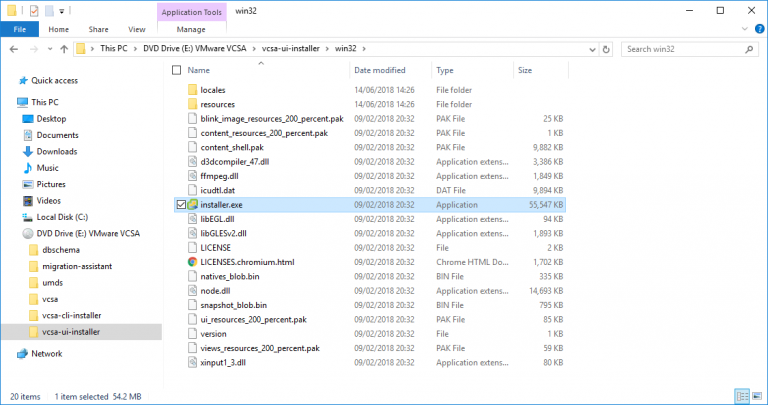Switch to Details view icon in status bar

click(743, 396)
